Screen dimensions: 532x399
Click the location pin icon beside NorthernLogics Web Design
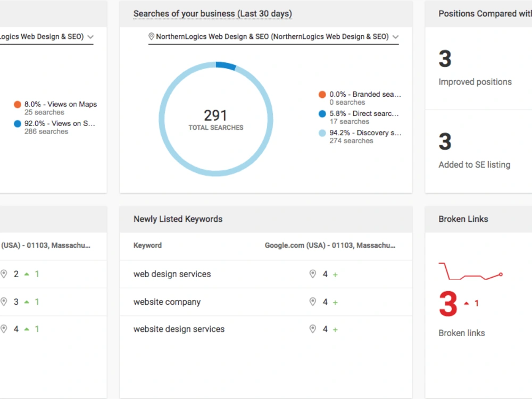click(151, 36)
